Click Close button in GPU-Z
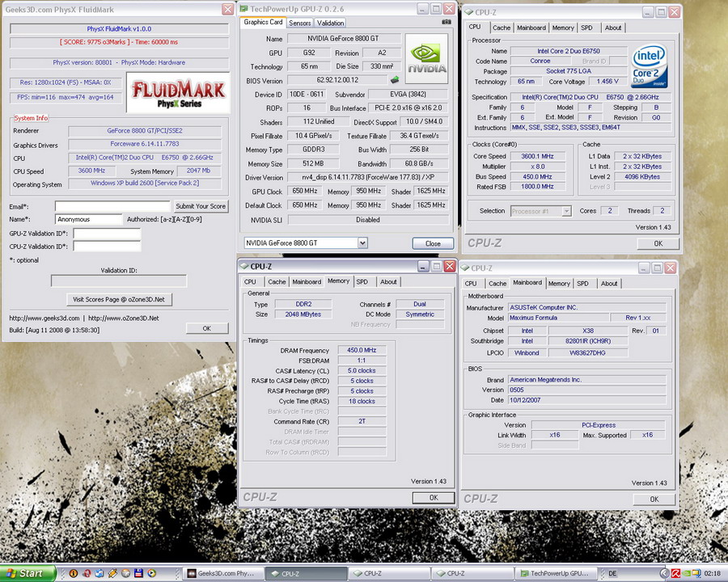The height and width of the screenshot is (582, 728). point(433,243)
